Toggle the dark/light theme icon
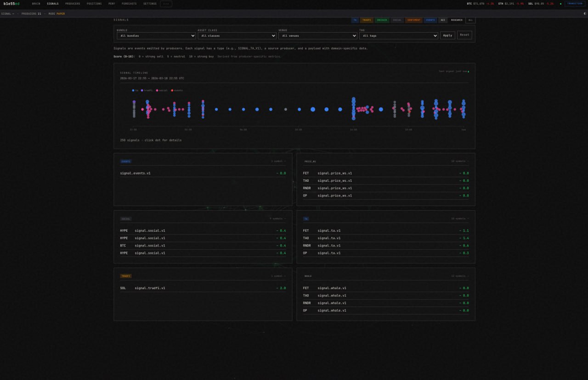 585,14
